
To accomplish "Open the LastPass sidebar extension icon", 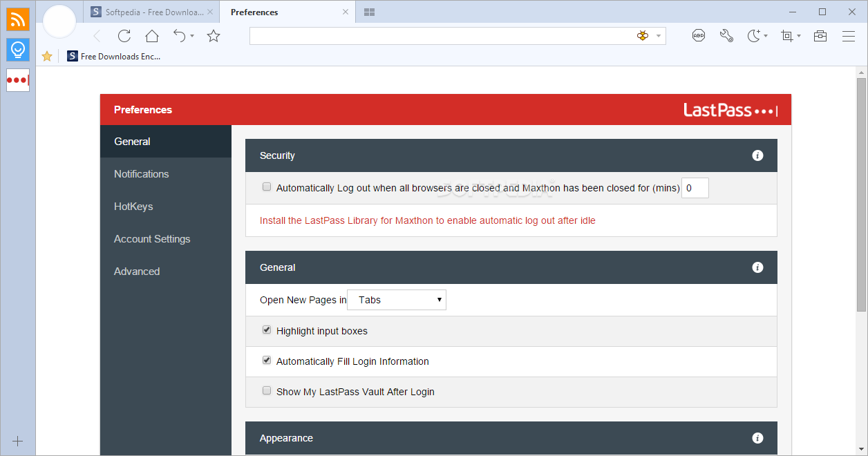I will pyautogui.click(x=18, y=80).
